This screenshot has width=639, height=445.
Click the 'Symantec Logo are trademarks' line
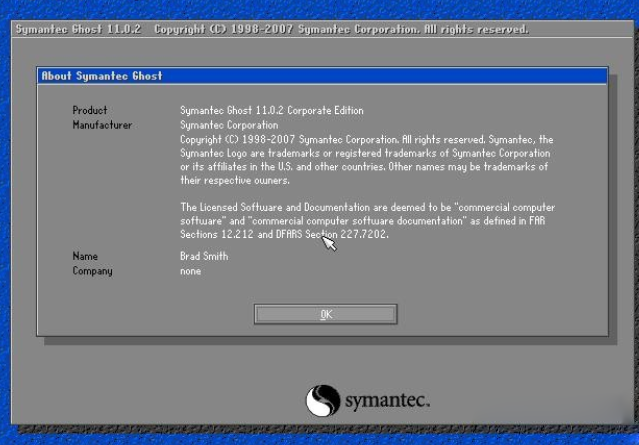point(365,154)
